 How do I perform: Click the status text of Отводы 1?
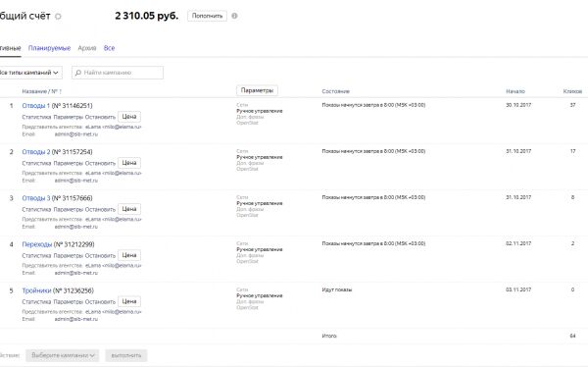[373, 105]
